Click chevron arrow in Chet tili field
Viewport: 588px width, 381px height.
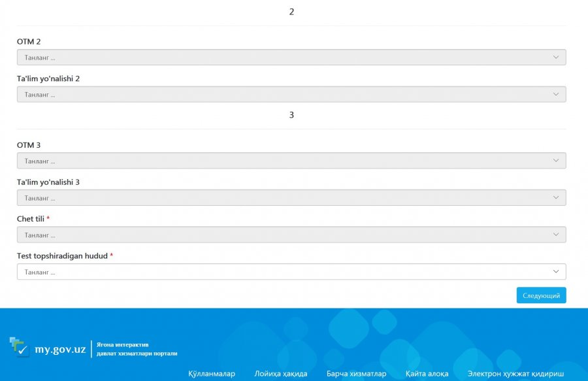coord(556,235)
